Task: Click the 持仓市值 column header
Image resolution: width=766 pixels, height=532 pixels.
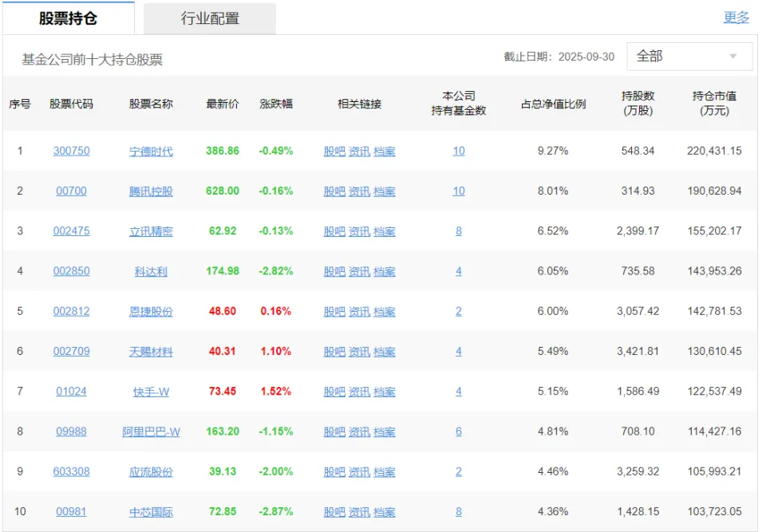Action: (714, 103)
